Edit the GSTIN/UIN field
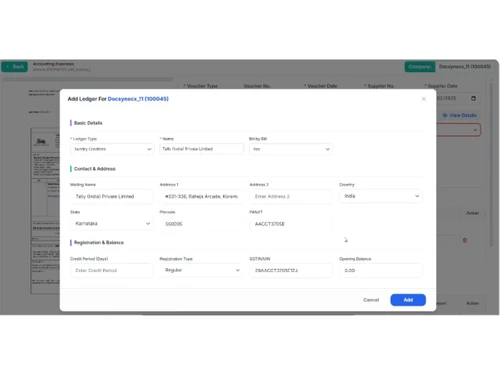500x375 pixels. tap(291, 270)
